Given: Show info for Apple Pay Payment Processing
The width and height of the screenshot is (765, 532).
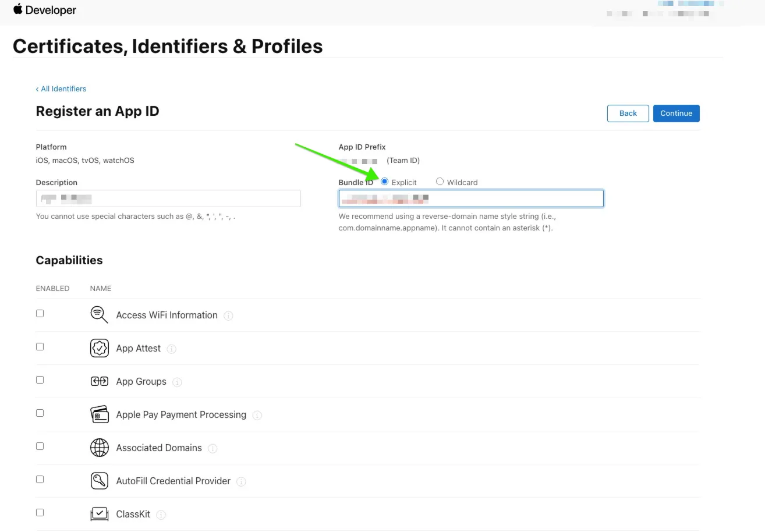Looking at the screenshot, I should coord(257,415).
